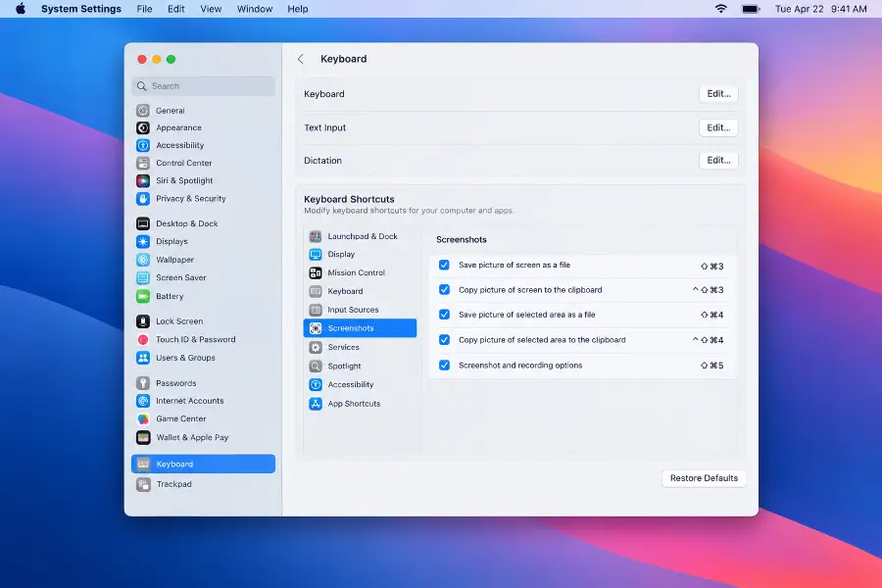Image resolution: width=882 pixels, height=588 pixels.
Task: Select Spotlight in shortcuts category list
Action: pos(360,367)
